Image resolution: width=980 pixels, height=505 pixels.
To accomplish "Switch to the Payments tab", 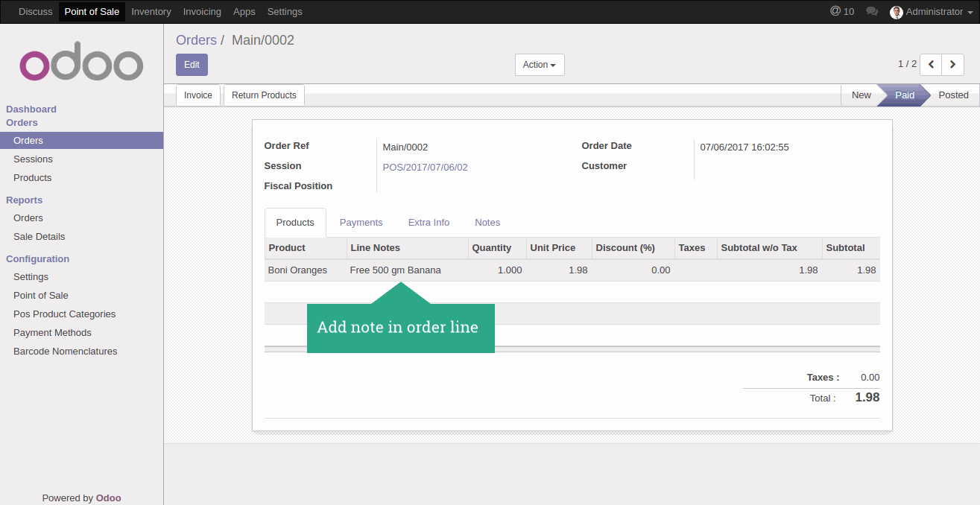I will click(x=361, y=223).
